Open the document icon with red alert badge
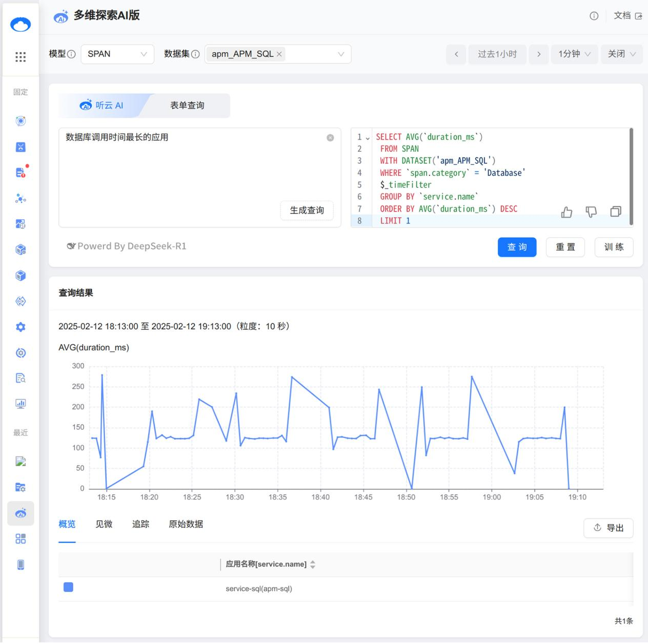 click(x=21, y=172)
